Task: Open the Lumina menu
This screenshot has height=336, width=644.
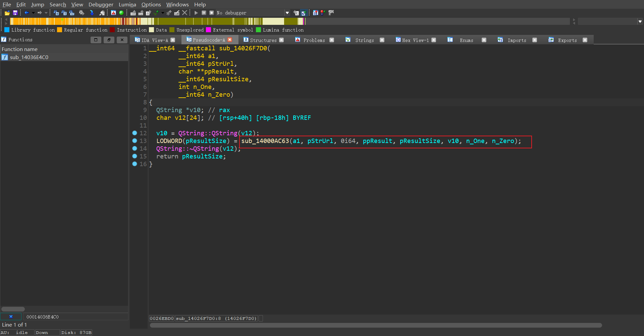Action: click(x=127, y=4)
